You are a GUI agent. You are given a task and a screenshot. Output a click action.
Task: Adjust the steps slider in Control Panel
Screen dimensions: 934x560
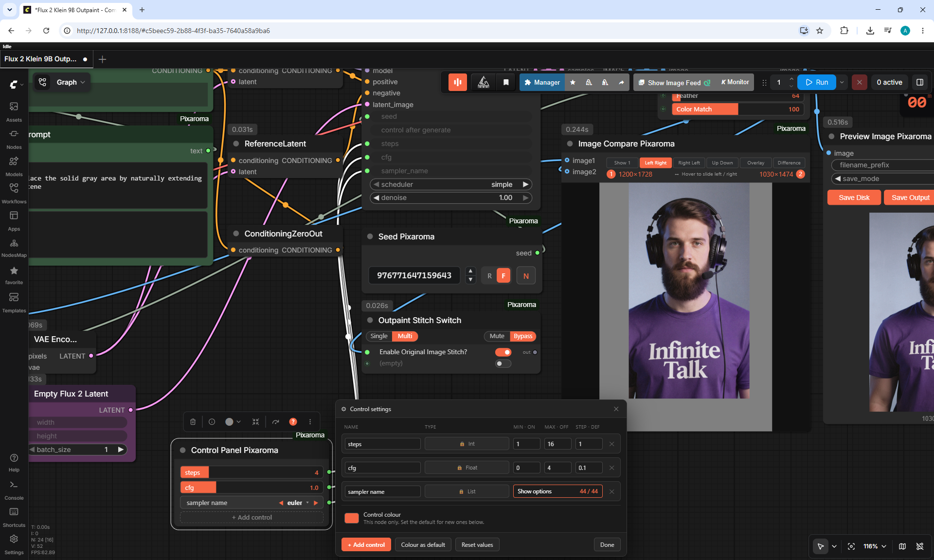point(251,472)
